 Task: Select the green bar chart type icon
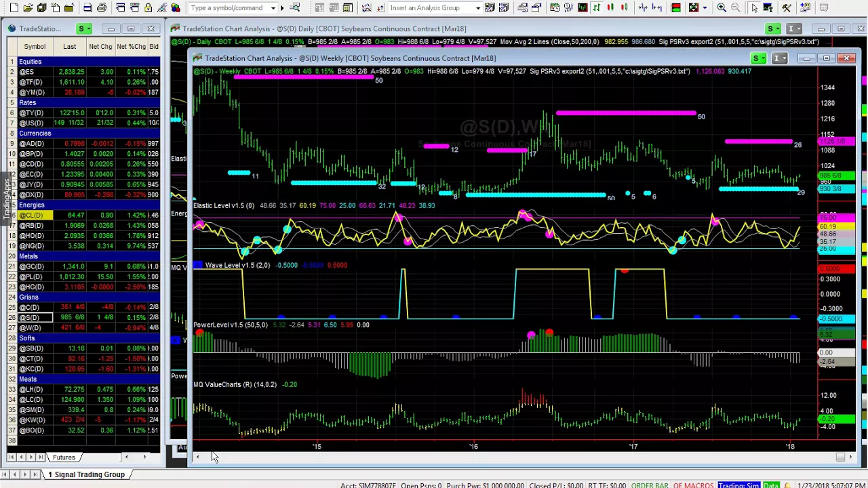pos(597,7)
